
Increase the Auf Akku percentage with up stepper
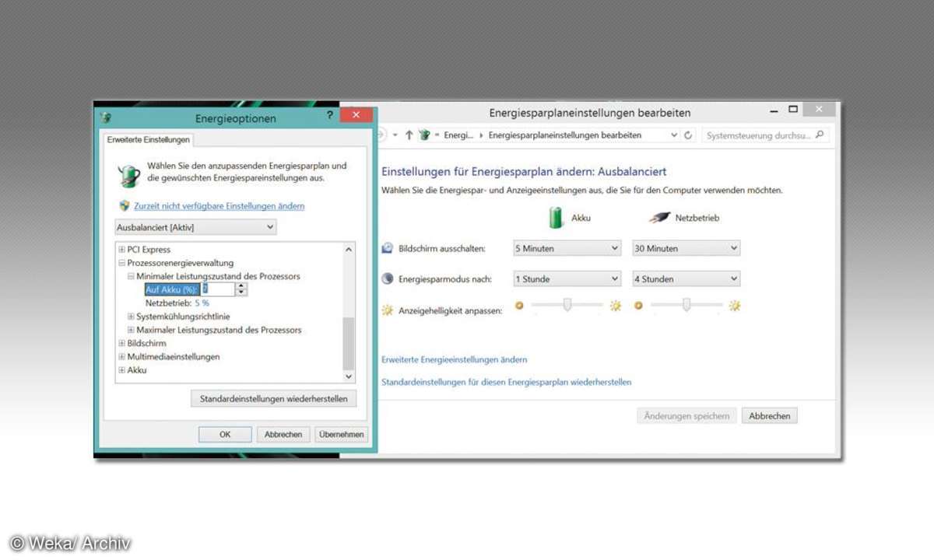[241, 286]
